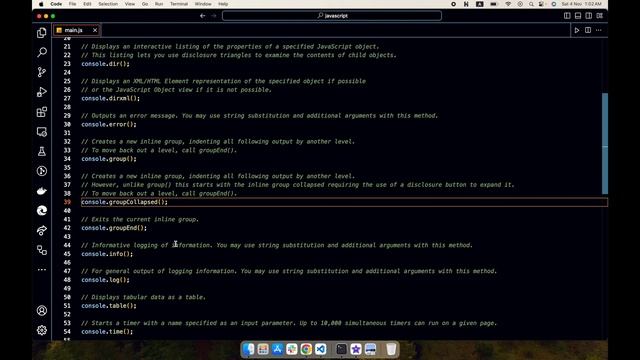Open the Search view in activity bar
Viewport: 640px width, 360px height.
pos(42,52)
